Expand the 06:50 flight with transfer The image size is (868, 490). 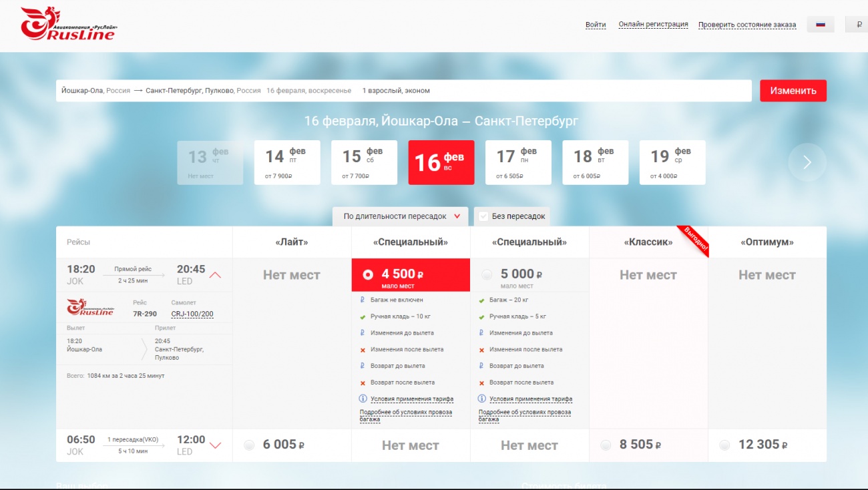coord(216,445)
